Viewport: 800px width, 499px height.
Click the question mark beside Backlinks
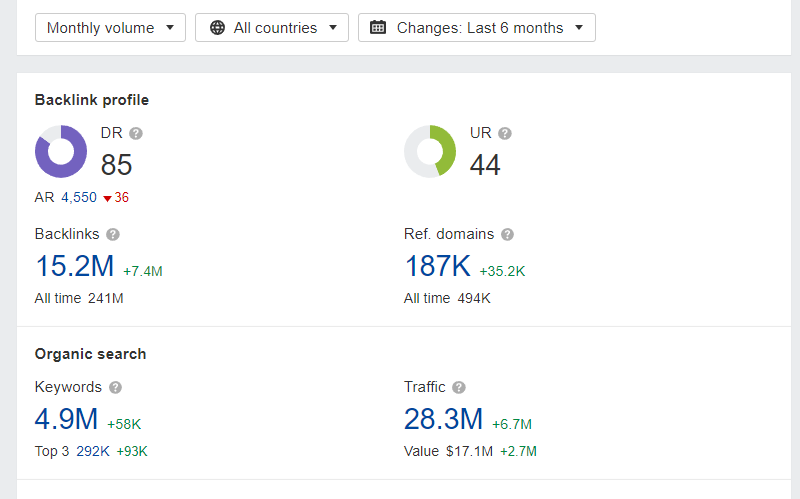(113, 234)
